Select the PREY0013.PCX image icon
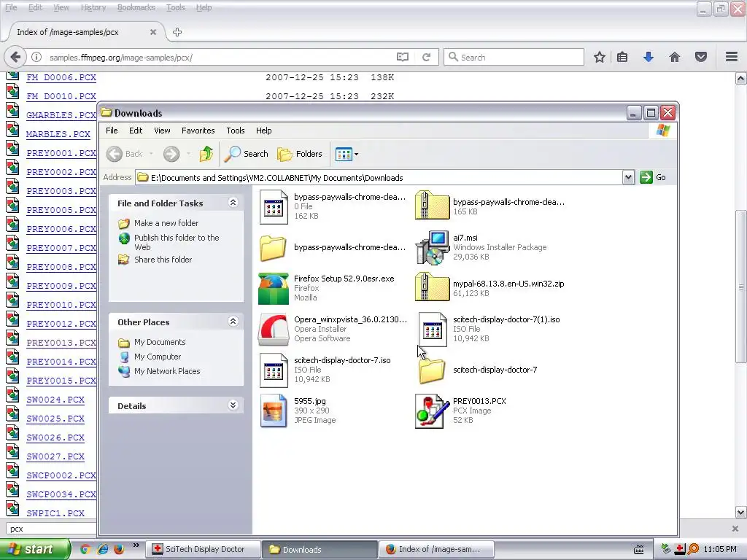 [432, 411]
